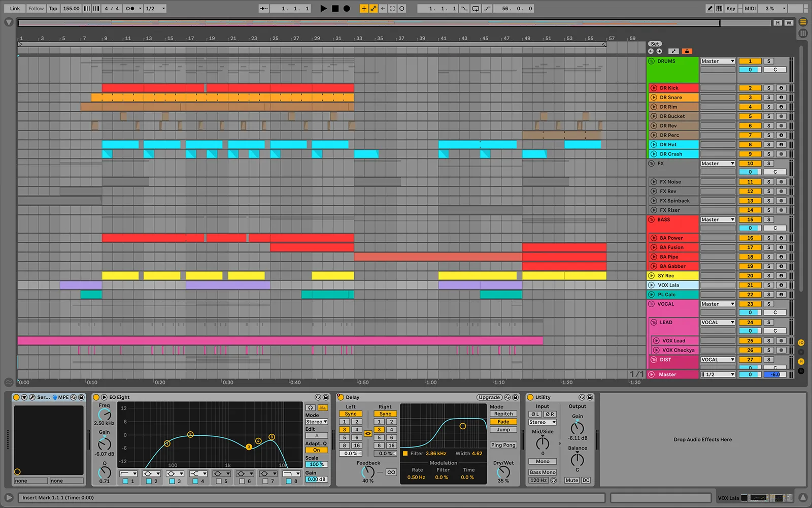Click Delay Dry/Wet knob
The height and width of the screenshot is (508, 812).
tap(503, 471)
